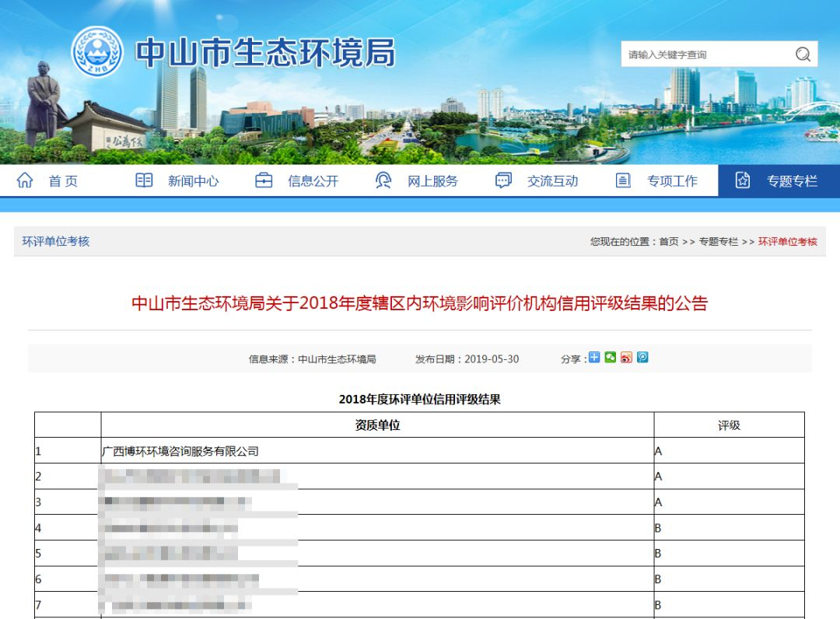840x619 pixels.
Task: Click 首页 in the breadcrumb path
Action: tap(669, 242)
